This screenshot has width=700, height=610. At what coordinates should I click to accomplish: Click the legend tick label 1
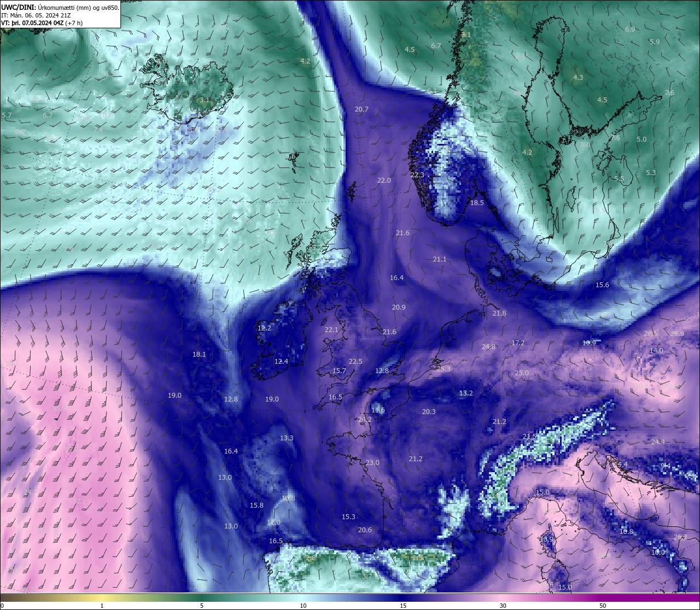point(102,606)
